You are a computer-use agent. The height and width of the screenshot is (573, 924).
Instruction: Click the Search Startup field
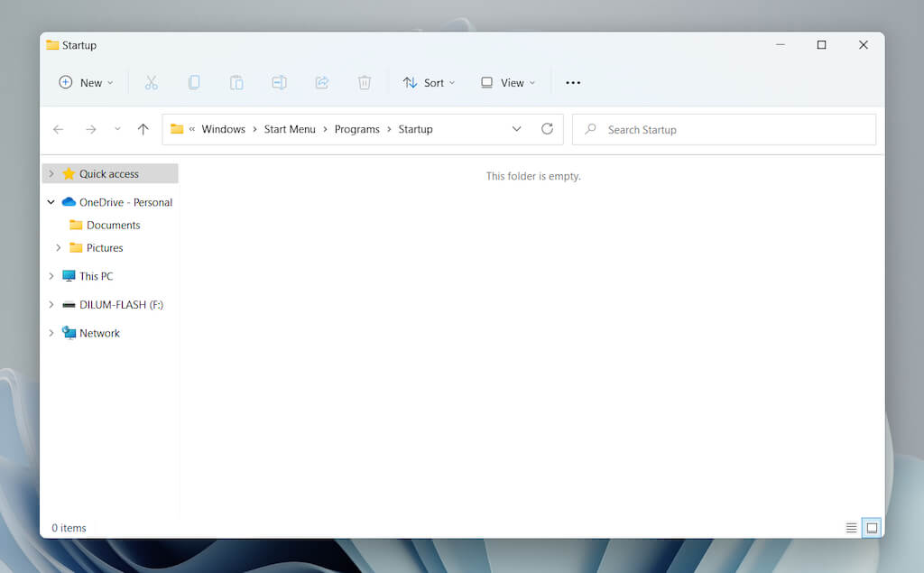pos(725,129)
